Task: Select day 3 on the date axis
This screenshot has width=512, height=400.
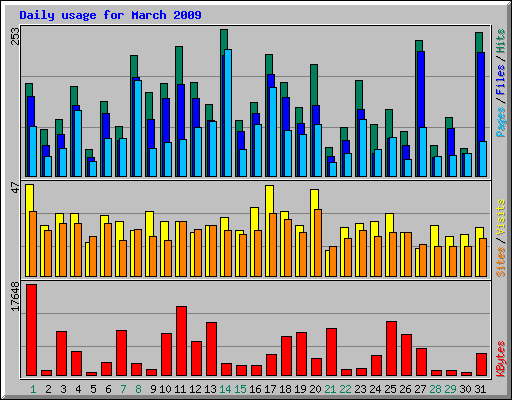Action: (x=63, y=389)
